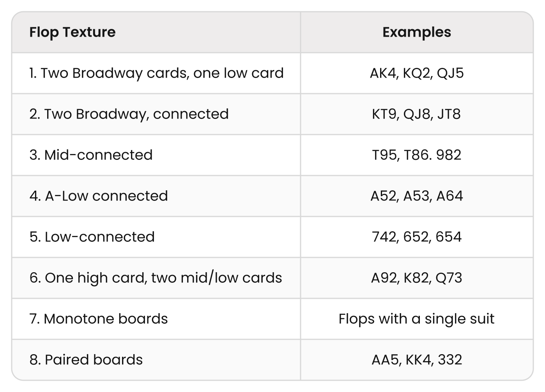
Task: Click the 742, 652, 654 examples cell
Action: (417, 237)
